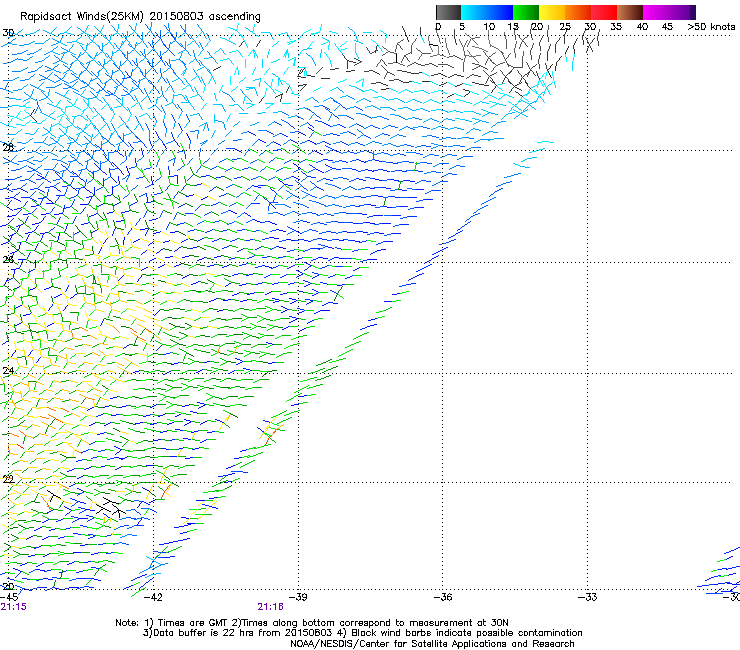740x650 pixels.
Task: Click the '25' legend scale label
Action: click(565, 27)
